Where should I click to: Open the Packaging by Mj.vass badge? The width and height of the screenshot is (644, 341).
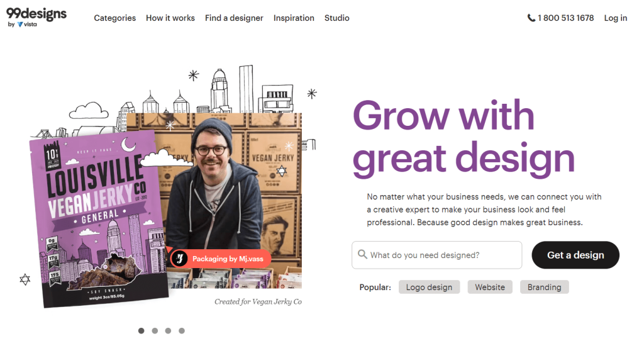(221, 259)
